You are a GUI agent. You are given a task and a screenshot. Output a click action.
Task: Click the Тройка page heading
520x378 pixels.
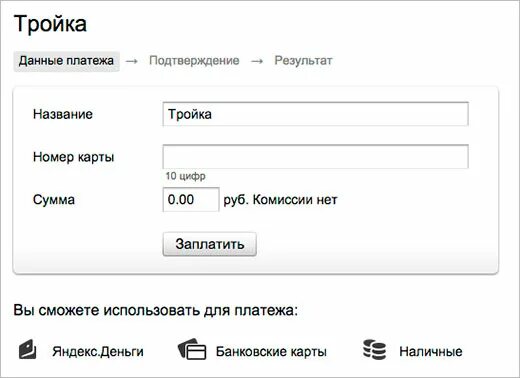(50, 24)
